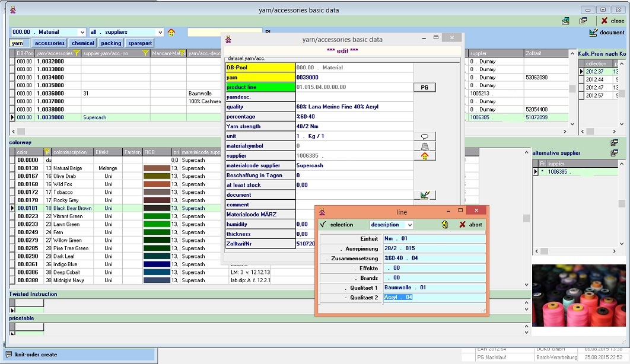Switch to the accessories tab
The height and width of the screenshot is (364, 630).
49,43
